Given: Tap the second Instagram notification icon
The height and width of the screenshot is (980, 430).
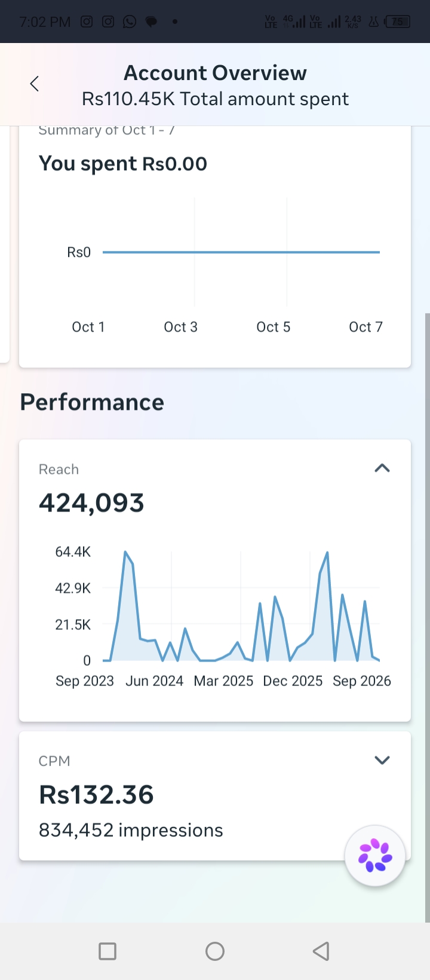Looking at the screenshot, I should tap(108, 22).
